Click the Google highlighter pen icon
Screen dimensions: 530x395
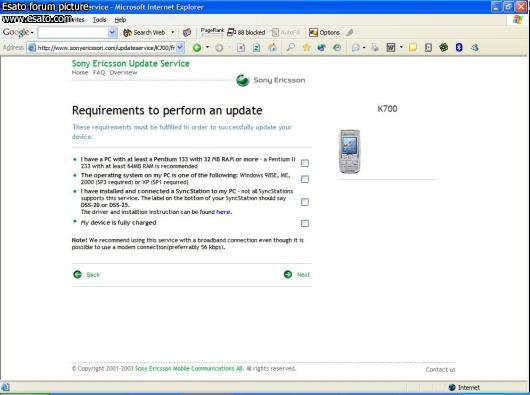pyautogui.click(x=350, y=32)
